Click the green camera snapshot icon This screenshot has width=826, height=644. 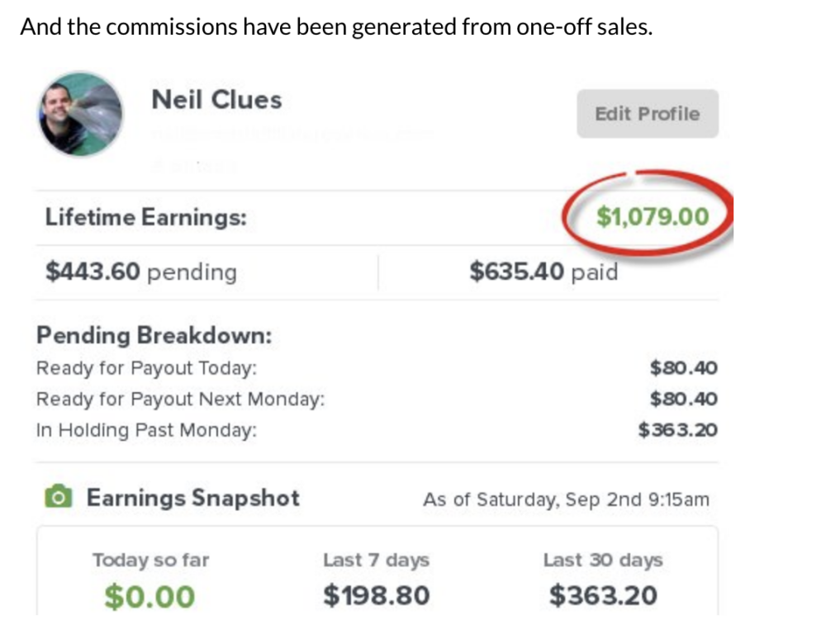pyautogui.click(x=58, y=496)
